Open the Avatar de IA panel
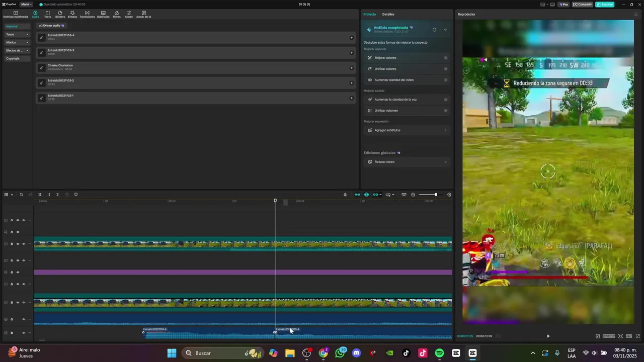 click(144, 14)
